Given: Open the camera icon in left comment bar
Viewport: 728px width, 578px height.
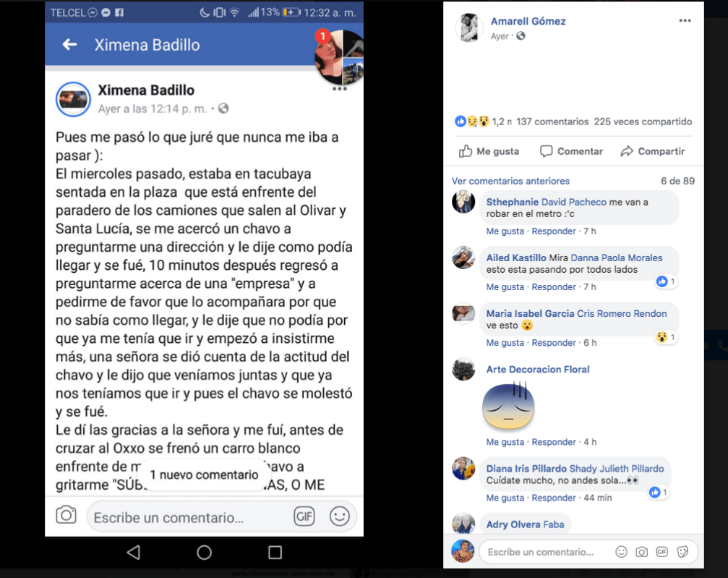Looking at the screenshot, I should (66, 515).
